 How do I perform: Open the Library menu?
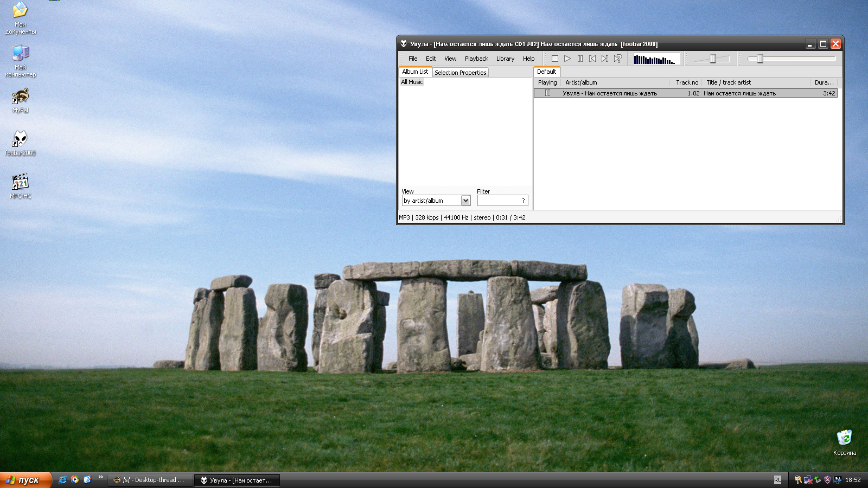click(505, 59)
